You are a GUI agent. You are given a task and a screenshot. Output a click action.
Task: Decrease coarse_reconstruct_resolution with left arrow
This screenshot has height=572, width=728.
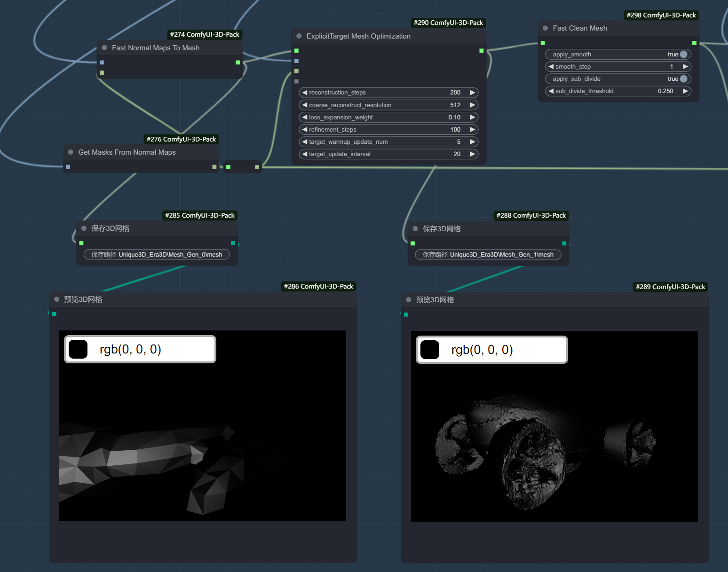coord(305,105)
